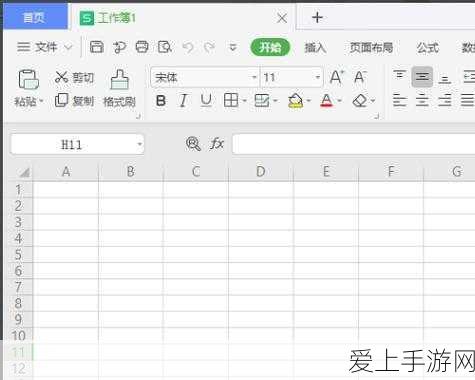
Task: Open the font name dropdown arrow
Action: coord(254,78)
